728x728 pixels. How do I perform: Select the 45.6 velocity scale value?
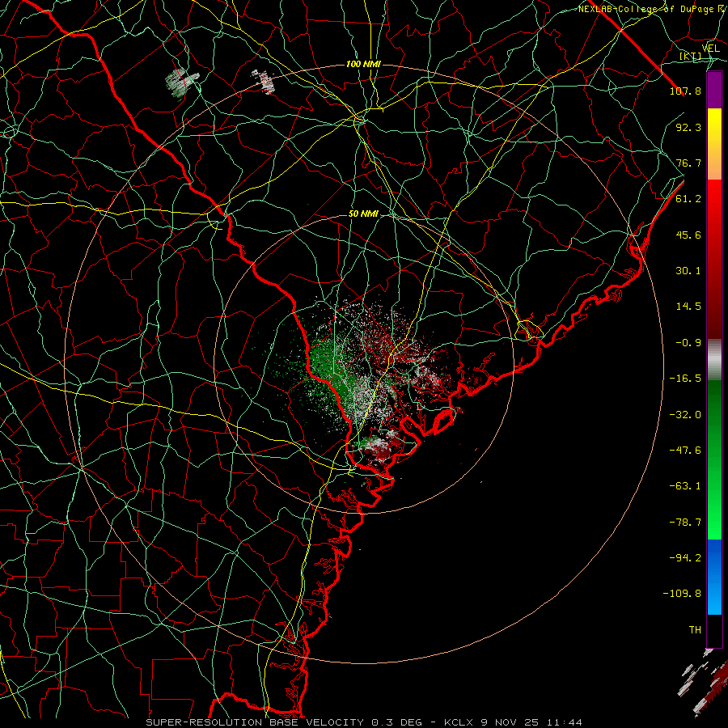[688, 235]
